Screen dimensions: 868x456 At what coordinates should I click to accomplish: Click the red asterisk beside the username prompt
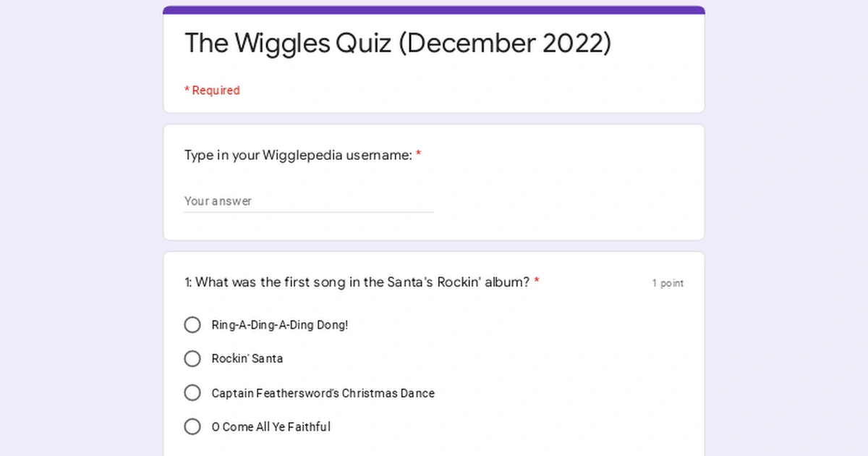coord(418,153)
